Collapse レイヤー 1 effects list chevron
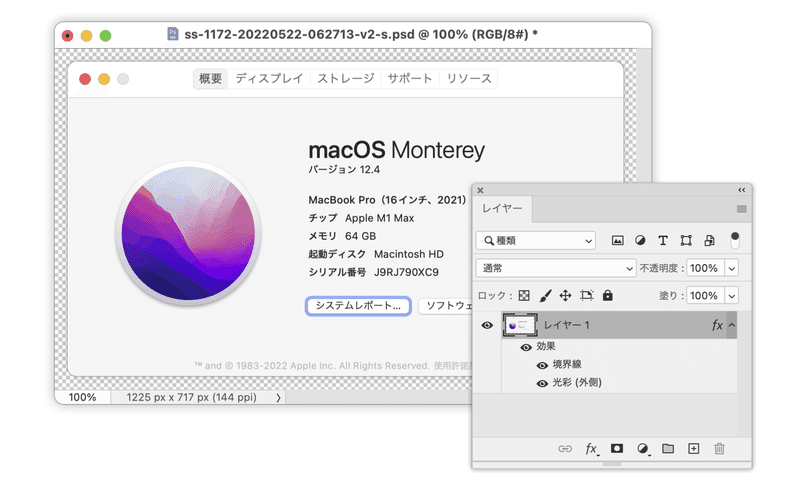 tap(732, 325)
